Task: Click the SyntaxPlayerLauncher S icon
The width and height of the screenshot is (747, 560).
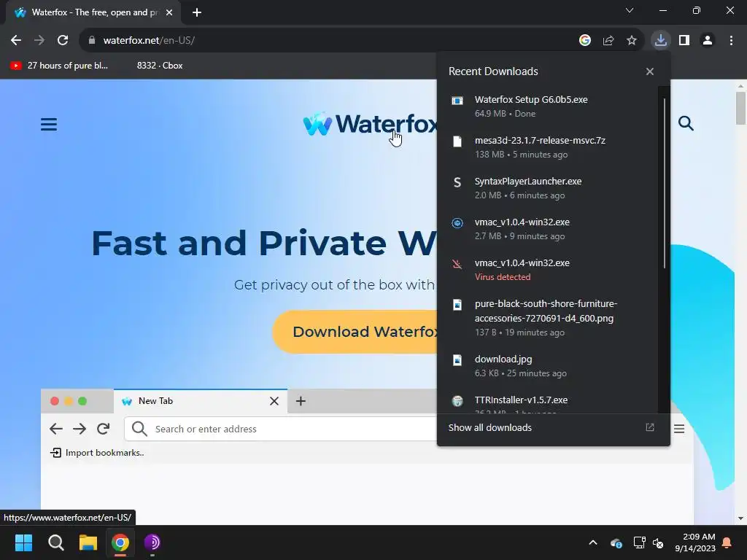Action: click(x=457, y=182)
